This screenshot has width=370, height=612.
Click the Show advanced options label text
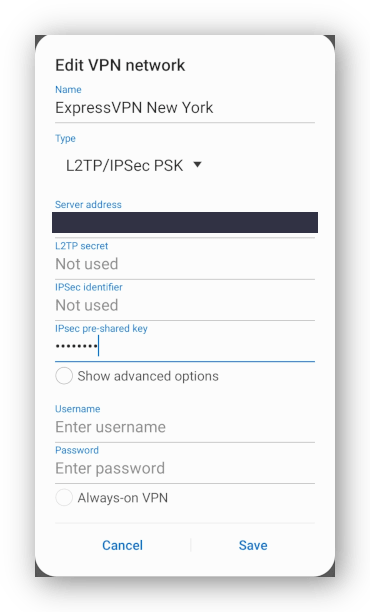(x=148, y=376)
